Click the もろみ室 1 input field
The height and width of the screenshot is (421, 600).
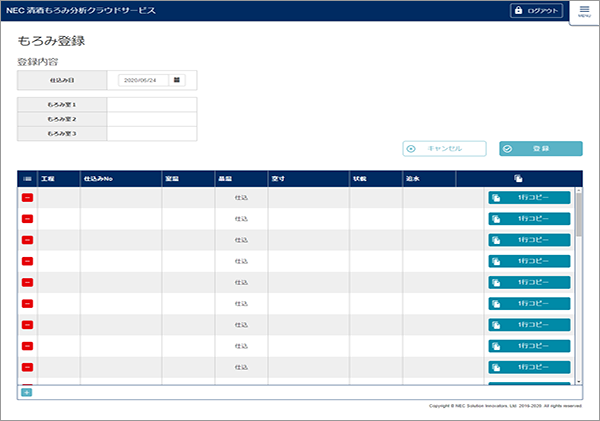pos(151,104)
